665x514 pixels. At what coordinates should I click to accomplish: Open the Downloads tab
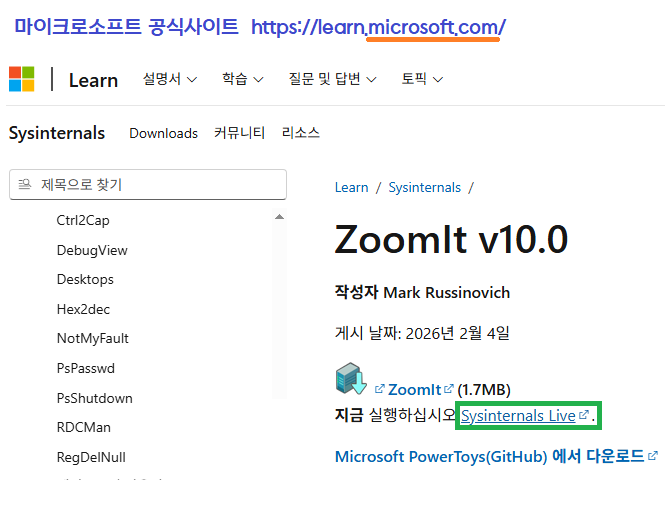click(163, 133)
